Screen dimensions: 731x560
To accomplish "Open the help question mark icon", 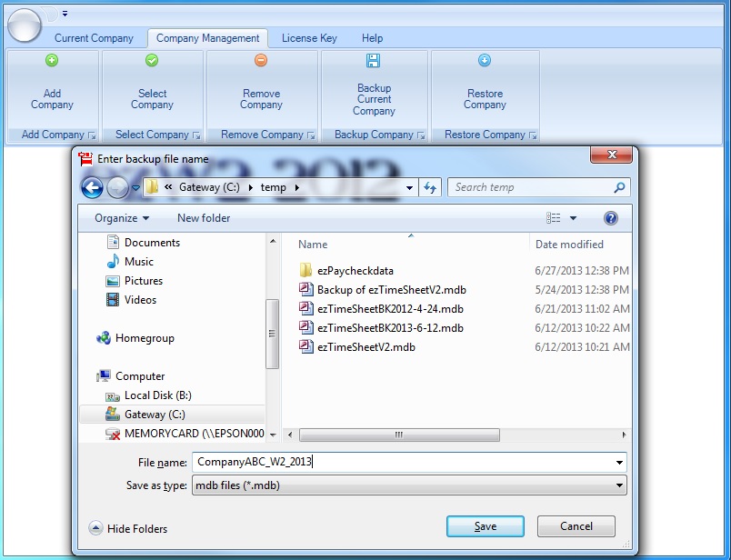I will pyautogui.click(x=610, y=218).
